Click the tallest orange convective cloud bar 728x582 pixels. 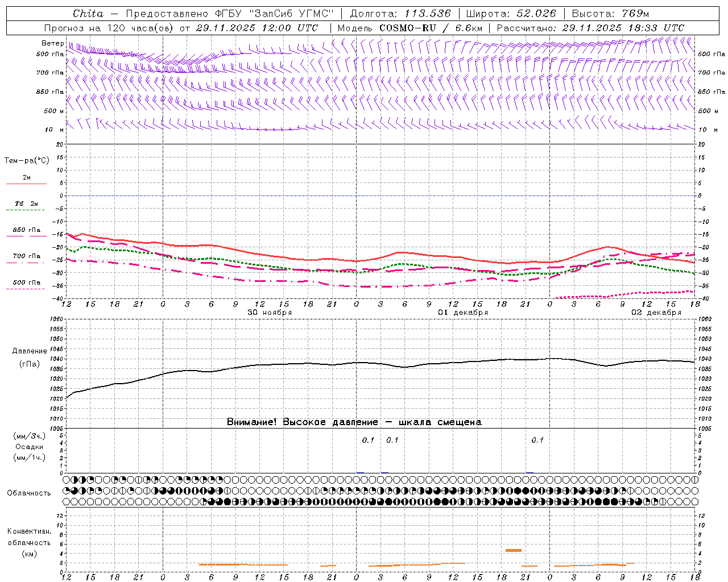click(514, 550)
